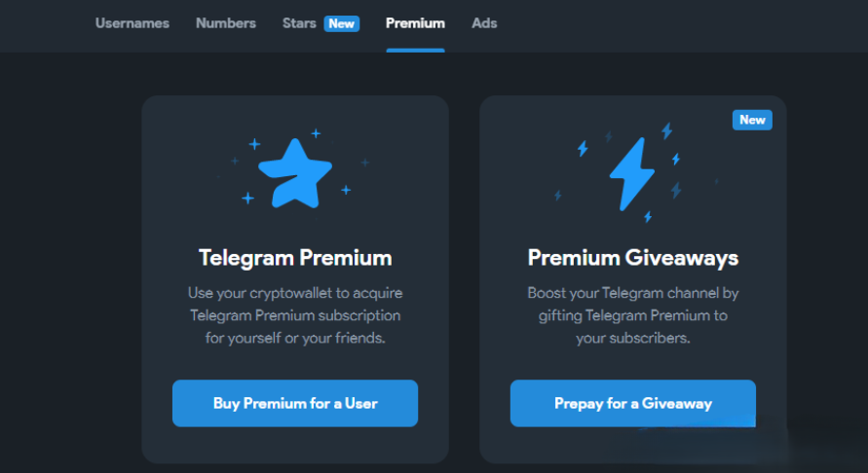Click the New badge on Giveaways card
Screen dimensions: 868x473
(x=752, y=120)
